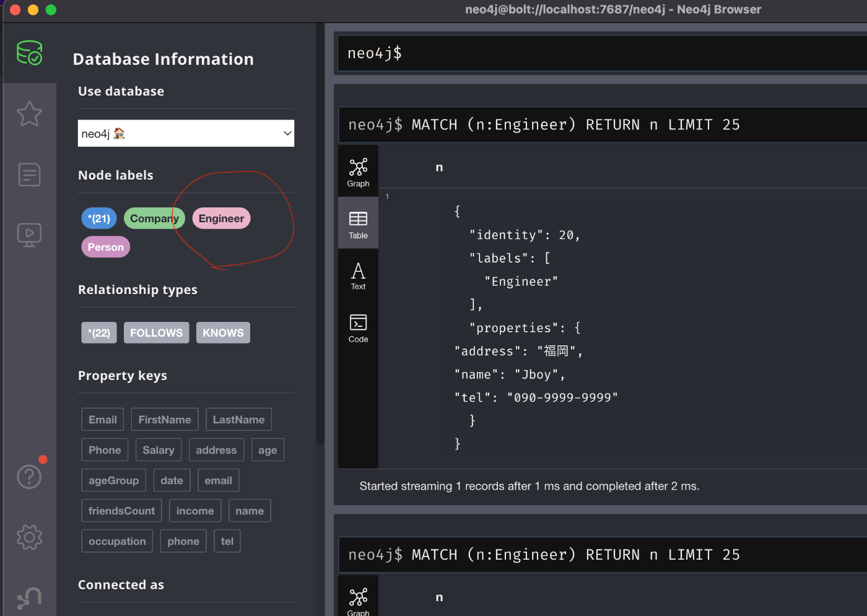Click the Email property key

tap(103, 419)
